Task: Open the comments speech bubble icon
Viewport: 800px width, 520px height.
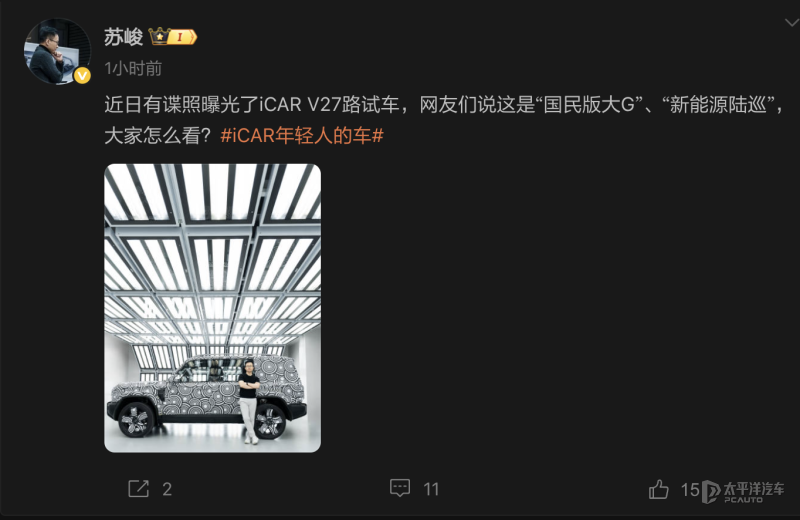Action: (x=400, y=488)
